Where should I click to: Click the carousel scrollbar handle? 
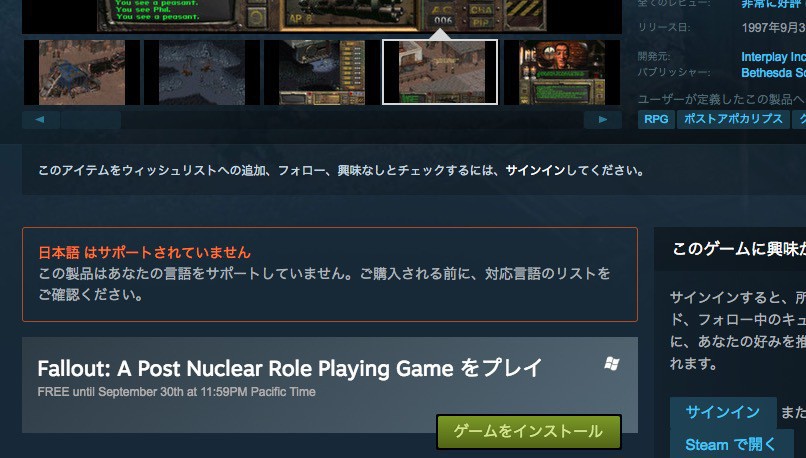(91, 120)
